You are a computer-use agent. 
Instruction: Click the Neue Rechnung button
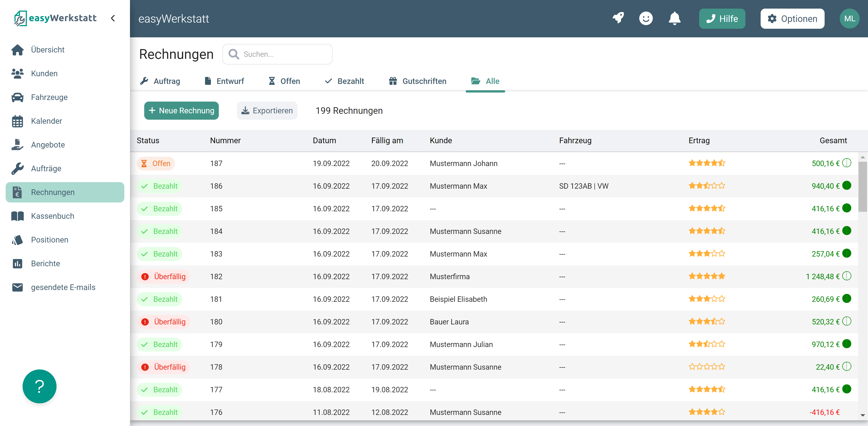[x=181, y=111]
